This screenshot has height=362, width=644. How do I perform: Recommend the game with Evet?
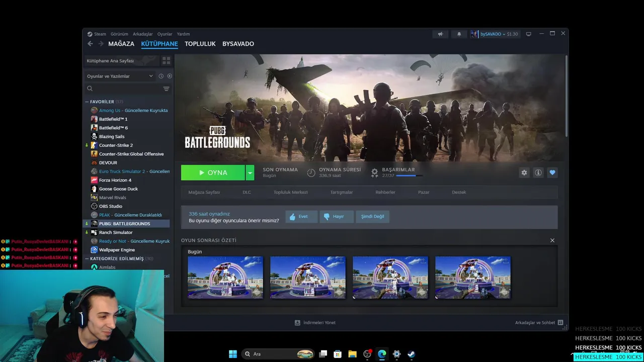(301, 216)
